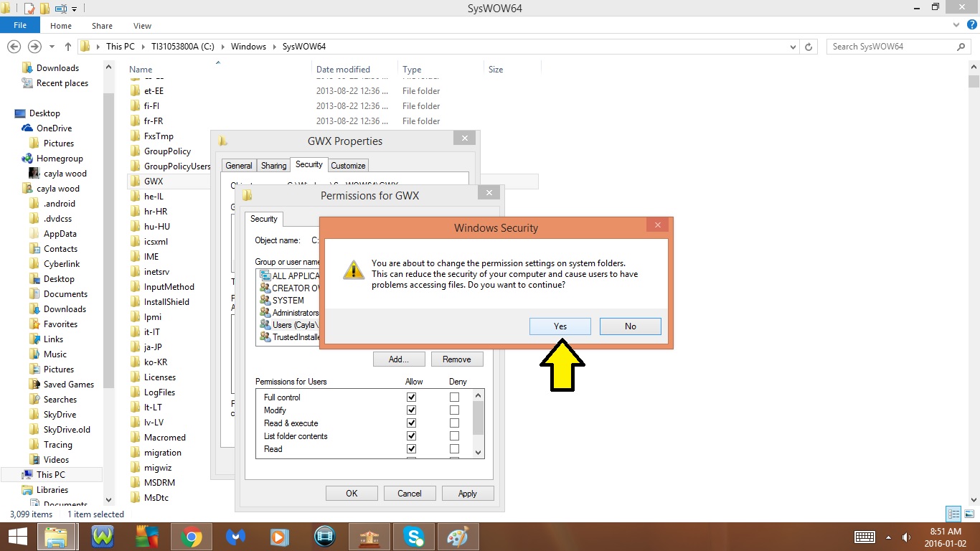Click navigation pane vertical scrollbar
Viewport: 980px width, 551px height.
(109, 283)
